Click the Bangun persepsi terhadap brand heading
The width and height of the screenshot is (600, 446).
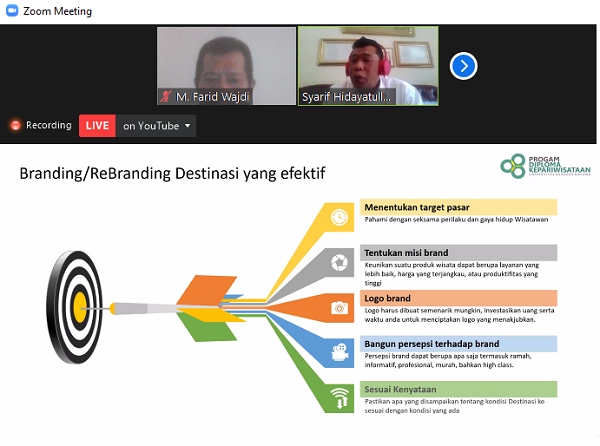[x=432, y=344]
